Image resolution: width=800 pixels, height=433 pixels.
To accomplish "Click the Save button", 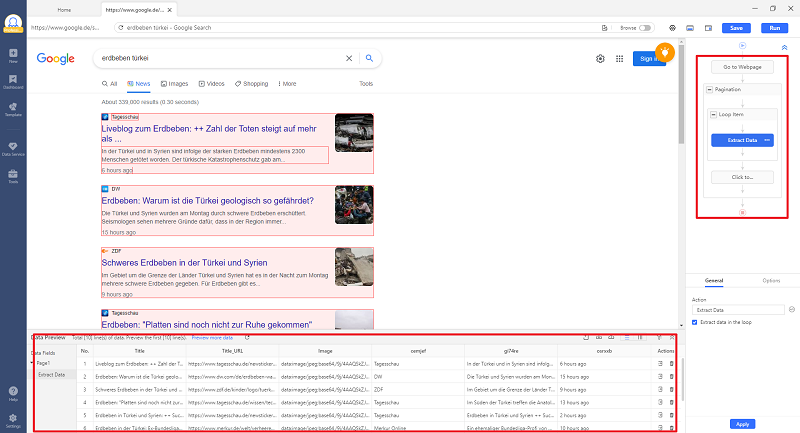I will 736,28.
